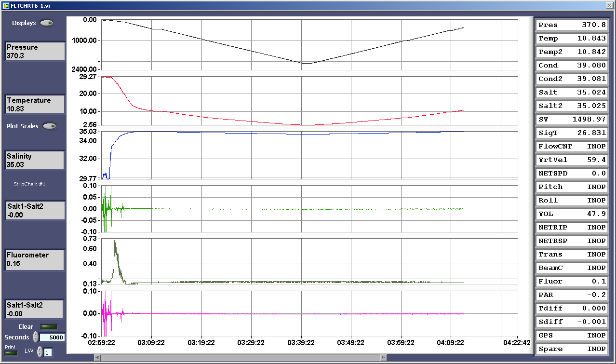The width and height of the screenshot is (616, 364).
Task: Click the Seconds stepper arrows
Action: [x=35, y=337]
